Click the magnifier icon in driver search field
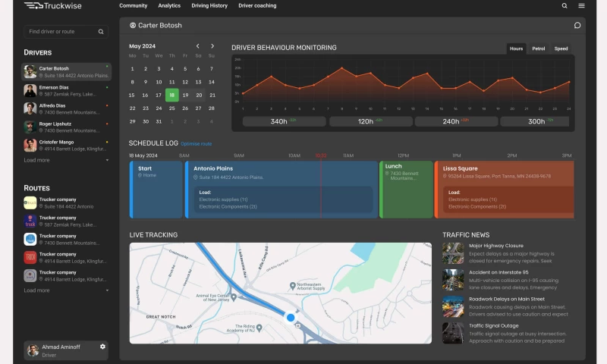 click(x=101, y=32)
